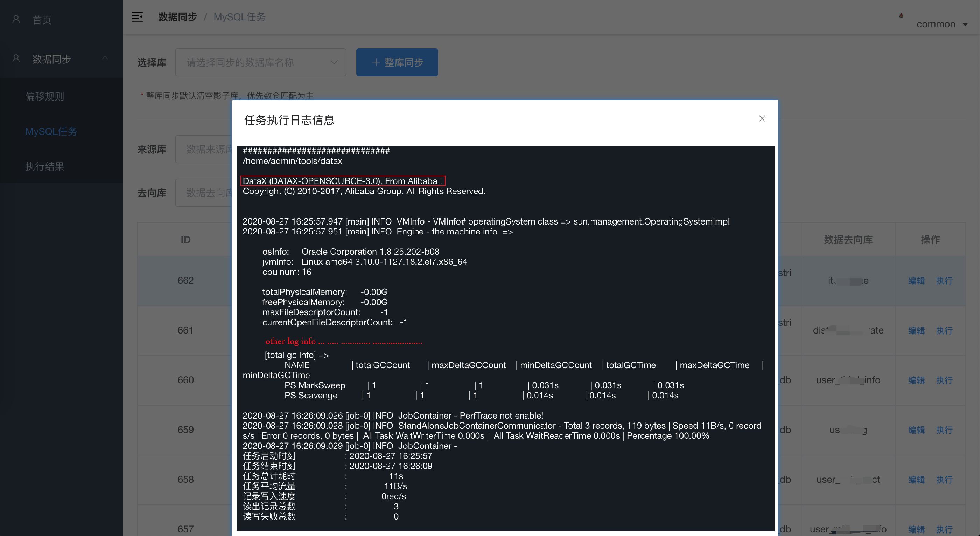Click the 整库同步 button

[x=397, y=62]
